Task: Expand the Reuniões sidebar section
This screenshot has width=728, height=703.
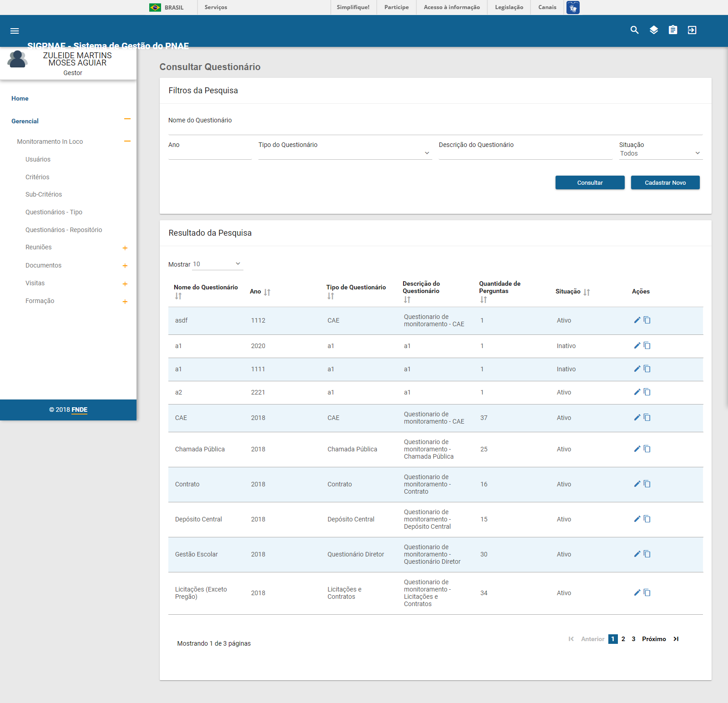Action: 125,248
